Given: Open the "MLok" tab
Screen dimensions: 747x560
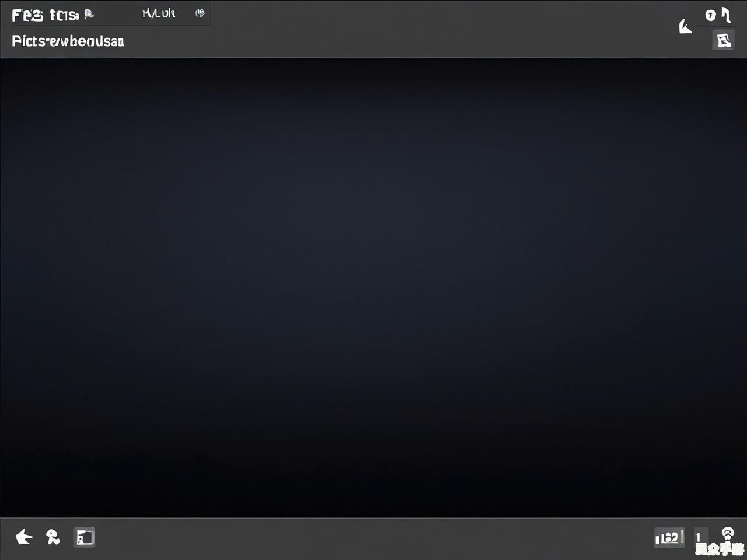Looking at the screenshot, I should (158, 13).
